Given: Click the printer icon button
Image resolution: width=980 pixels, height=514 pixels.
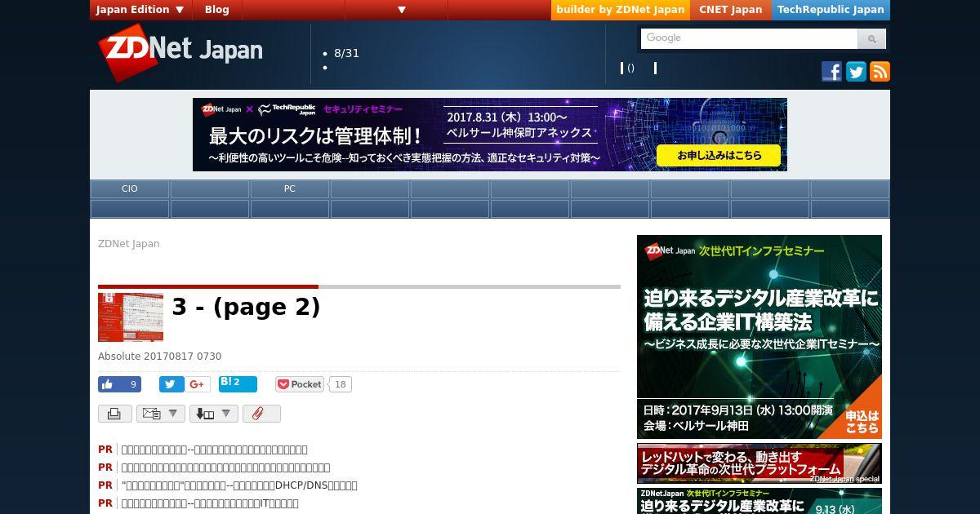Looking at the screenshot, I should coord(114,414).
